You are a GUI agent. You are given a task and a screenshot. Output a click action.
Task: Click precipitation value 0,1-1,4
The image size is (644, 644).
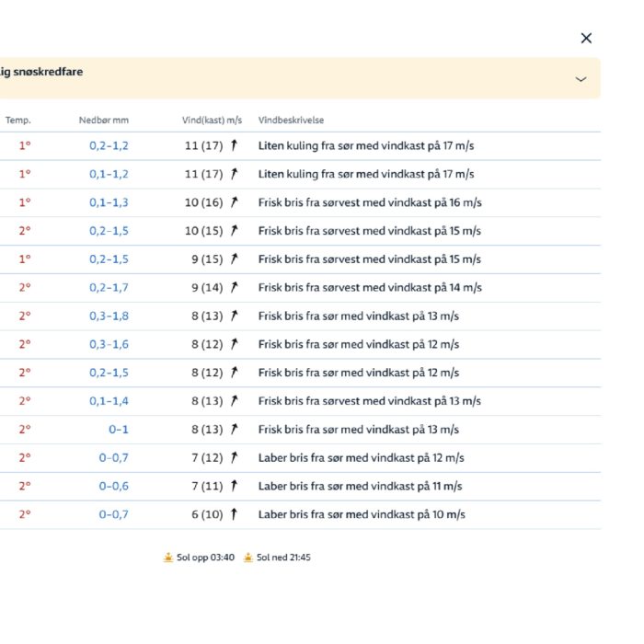tap(109, 401)
